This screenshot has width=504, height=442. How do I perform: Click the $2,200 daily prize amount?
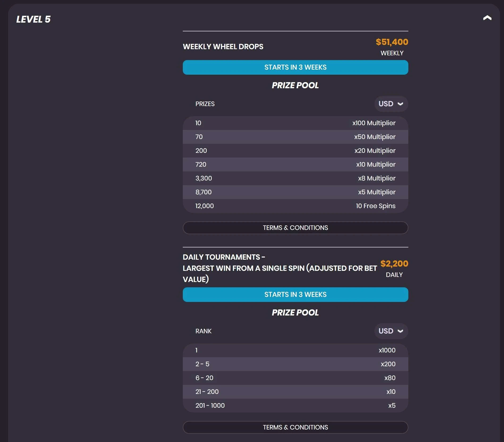click(394, 264)
